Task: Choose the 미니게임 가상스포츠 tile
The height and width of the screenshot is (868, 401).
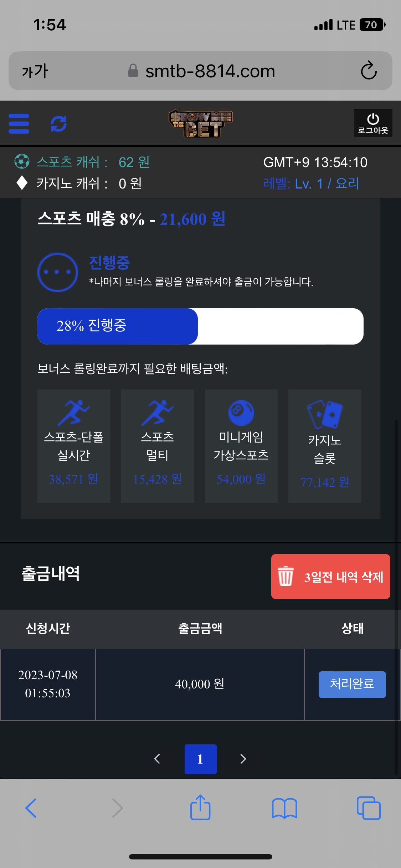Action: tap(241, 446)
